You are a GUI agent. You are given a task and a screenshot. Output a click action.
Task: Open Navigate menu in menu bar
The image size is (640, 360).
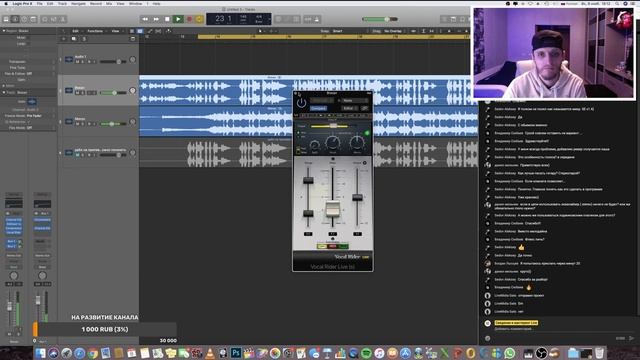(x=78, y=4)
